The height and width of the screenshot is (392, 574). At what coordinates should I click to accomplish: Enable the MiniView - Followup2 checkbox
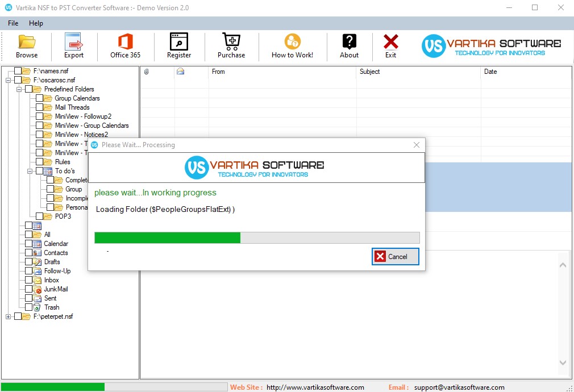pyautogui.click(x=40, y=116)
